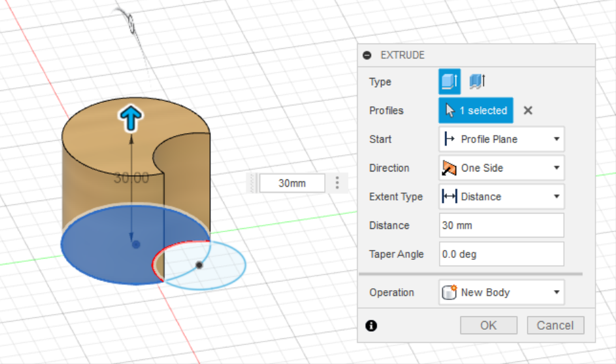This screenshot has height=364, width=616.
Task: Select the solid Extrude type icon
Action: pyautogui.click(x=450, y=82)
